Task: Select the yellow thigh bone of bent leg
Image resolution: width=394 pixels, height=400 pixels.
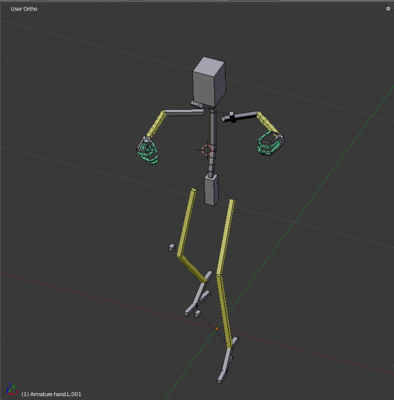Action: point(186,223)
